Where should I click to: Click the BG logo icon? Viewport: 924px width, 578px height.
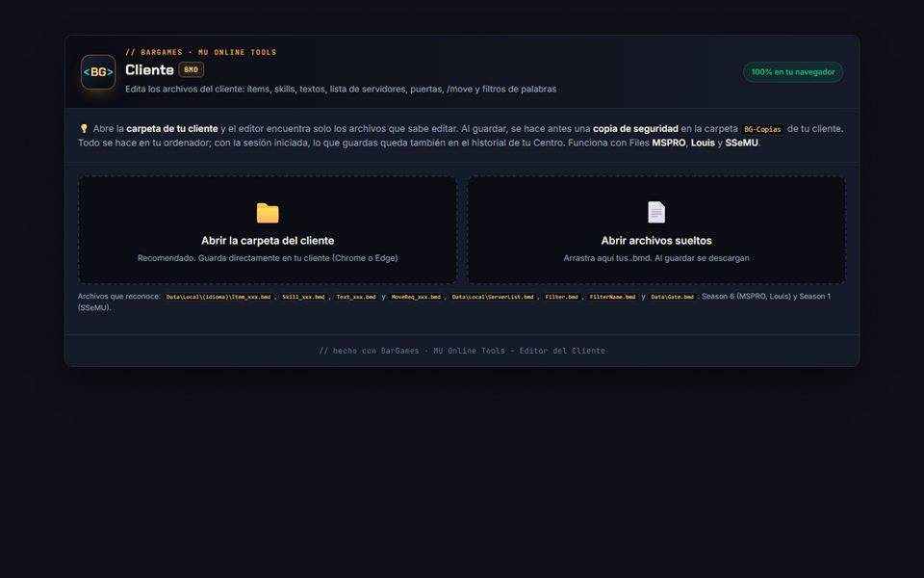pos(98,72)
